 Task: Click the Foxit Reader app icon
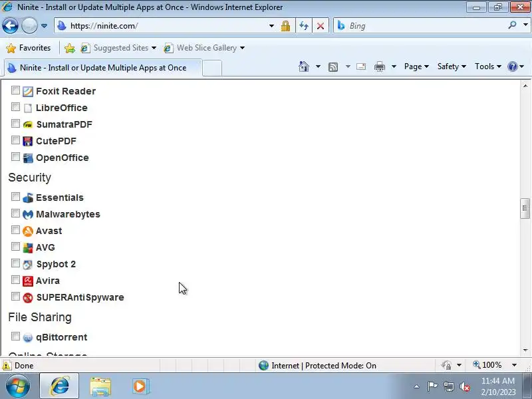[x=28, y=91]
